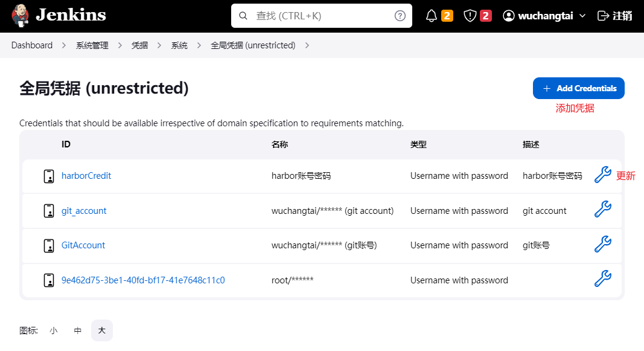This screenshot has width=644, height=351.
Task: Navigate to 系统管理 in the breadcrumb
Action: click(92, 45)
